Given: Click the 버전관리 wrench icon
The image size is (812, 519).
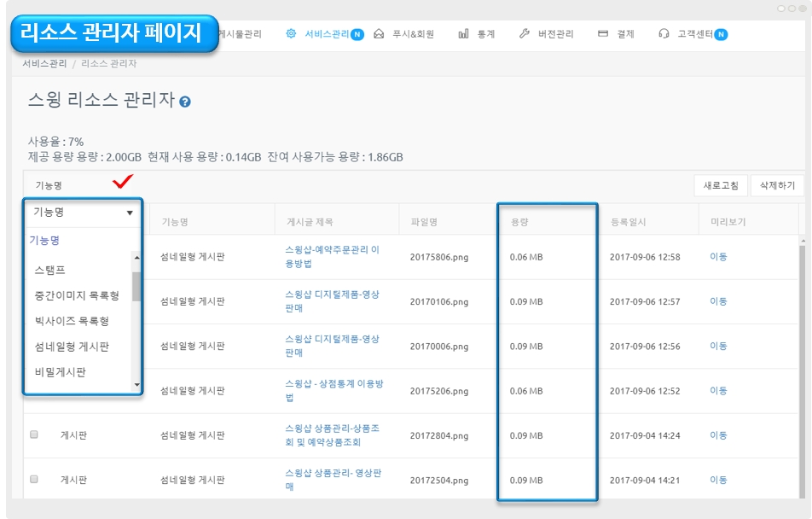Looking at the screenshot, I should 525,34.
